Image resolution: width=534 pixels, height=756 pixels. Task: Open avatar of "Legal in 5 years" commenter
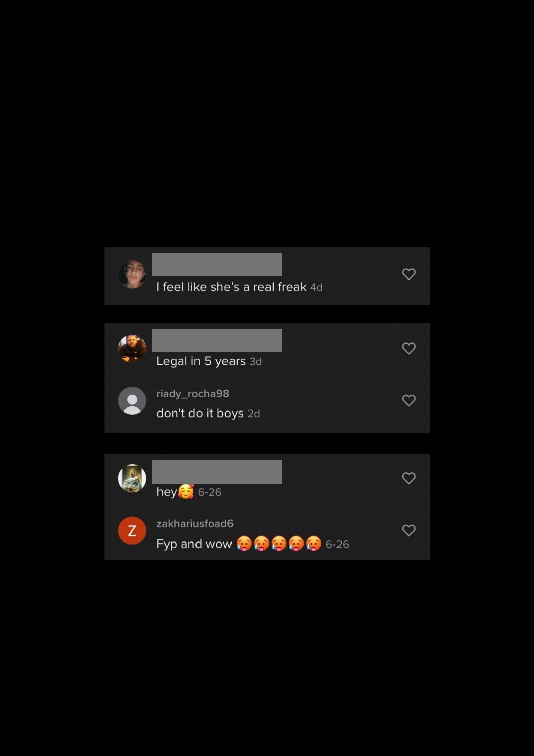click(132, 349)
